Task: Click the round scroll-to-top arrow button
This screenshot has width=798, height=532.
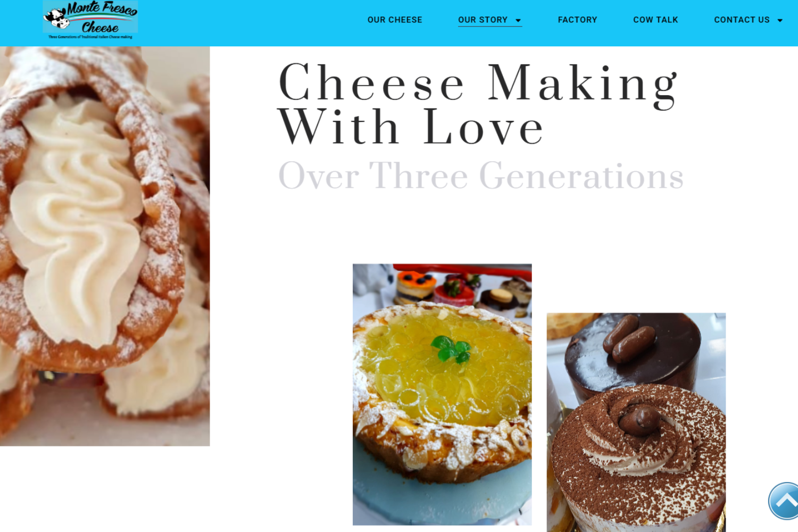Action: click(784, 501)
